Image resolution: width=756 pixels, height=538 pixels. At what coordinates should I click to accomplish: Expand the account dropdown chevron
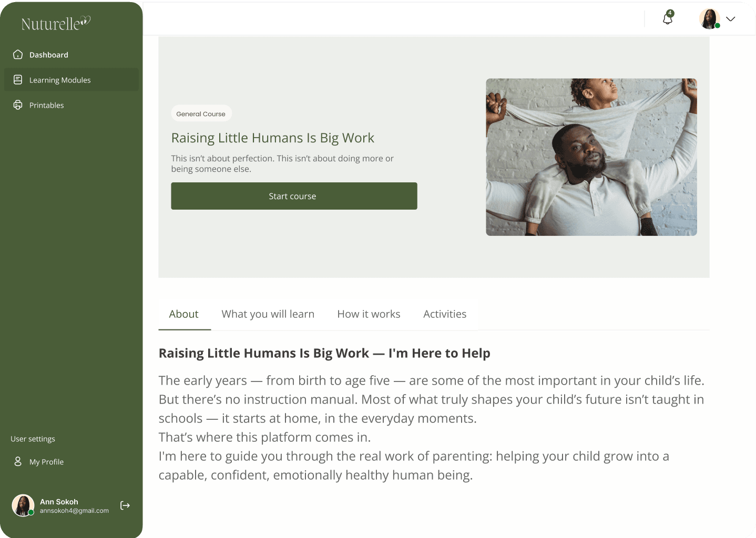(x=731, y=19)
